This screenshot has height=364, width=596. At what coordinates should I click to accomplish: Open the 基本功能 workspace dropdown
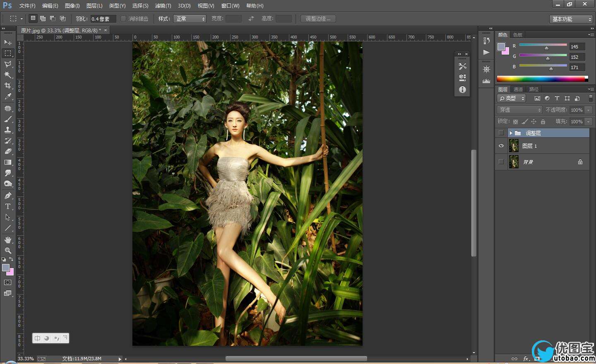click(x=571, y=19)
